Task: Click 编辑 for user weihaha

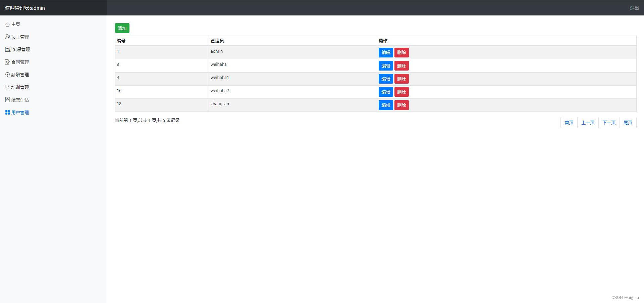Action: click(386, 66)
